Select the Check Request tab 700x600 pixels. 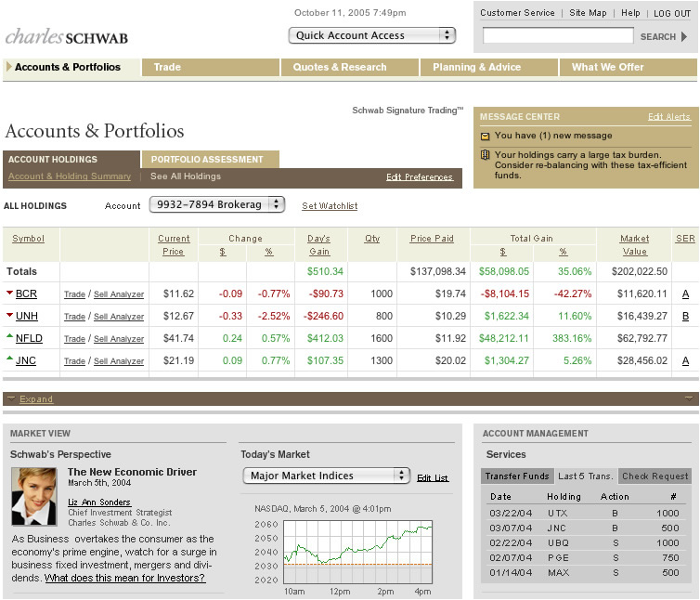[655, 476]
